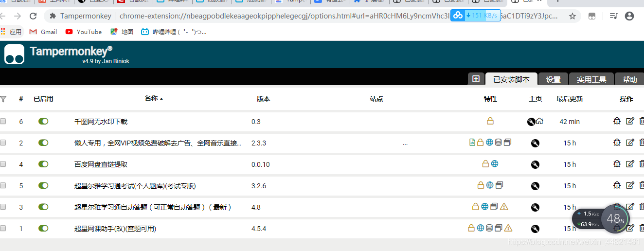This screenshot has height=251, width=644.
Task: Disable 超星尔雅学习通自动答题 script toggle
Action: (43, 207)
